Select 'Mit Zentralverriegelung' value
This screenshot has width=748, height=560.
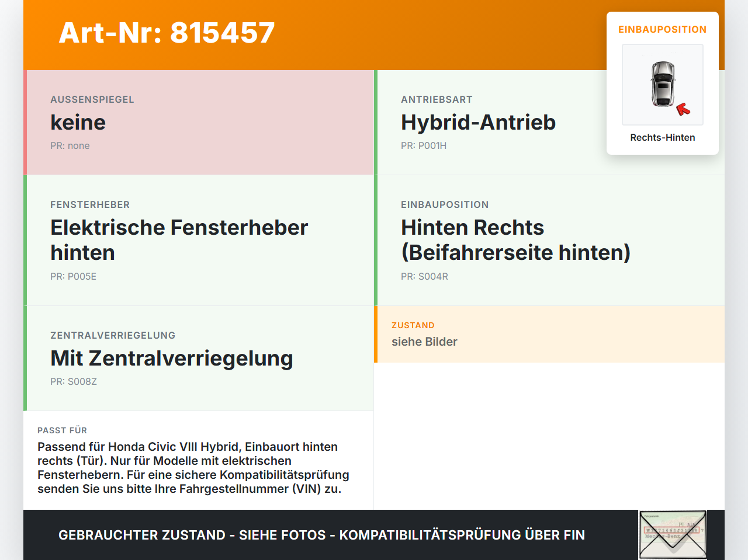pos(172,359)
